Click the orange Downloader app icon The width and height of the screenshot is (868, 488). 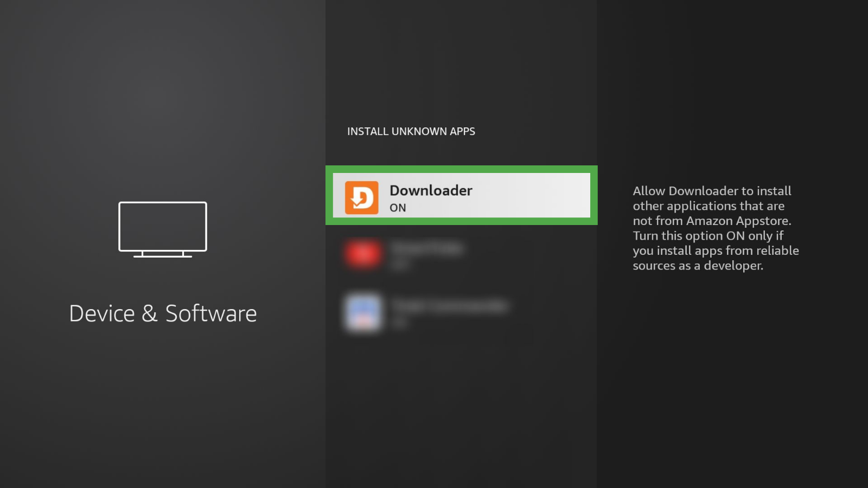(362, 197)
